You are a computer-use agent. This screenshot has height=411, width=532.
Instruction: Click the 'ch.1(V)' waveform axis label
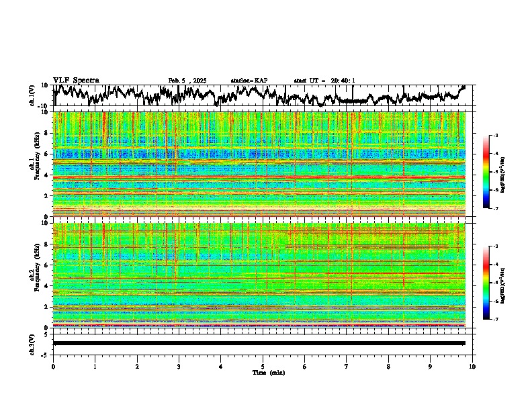[32, 95]
